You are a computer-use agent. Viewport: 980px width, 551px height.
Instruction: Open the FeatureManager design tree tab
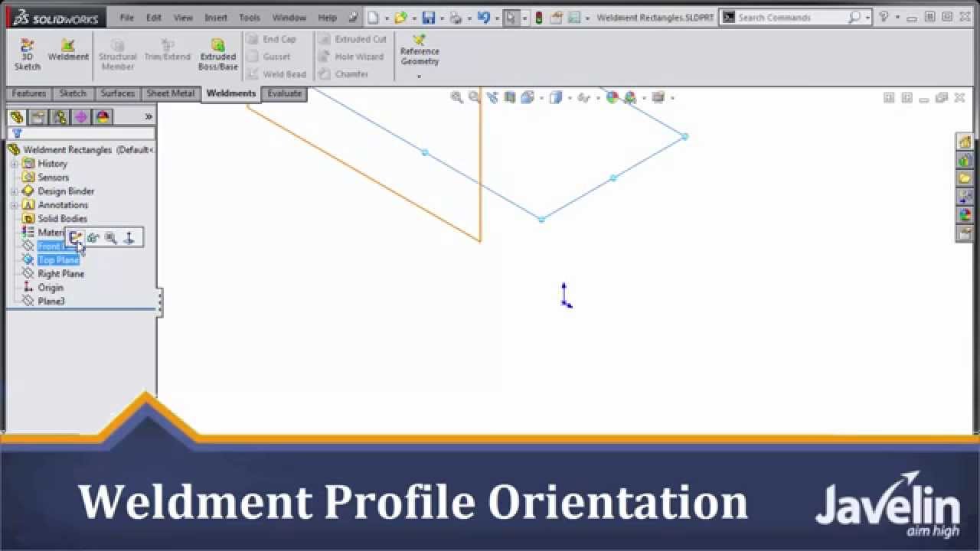[x=17, y=117]
